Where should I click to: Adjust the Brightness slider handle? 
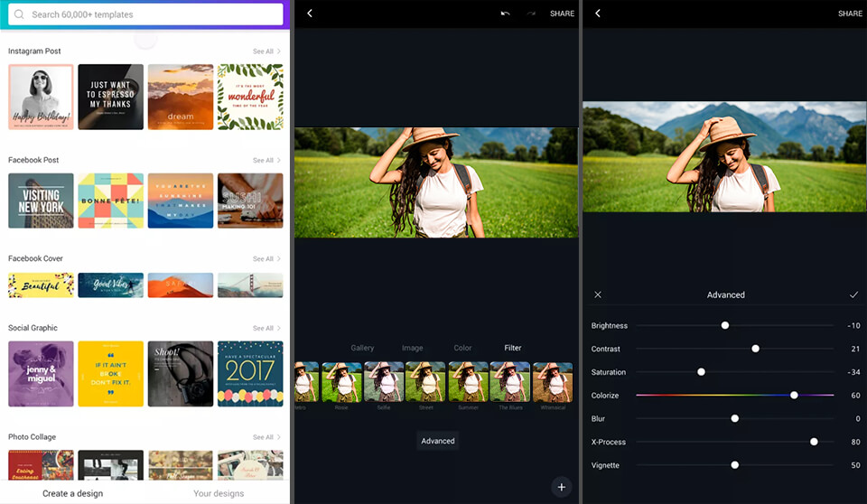(x=725, y=325)
